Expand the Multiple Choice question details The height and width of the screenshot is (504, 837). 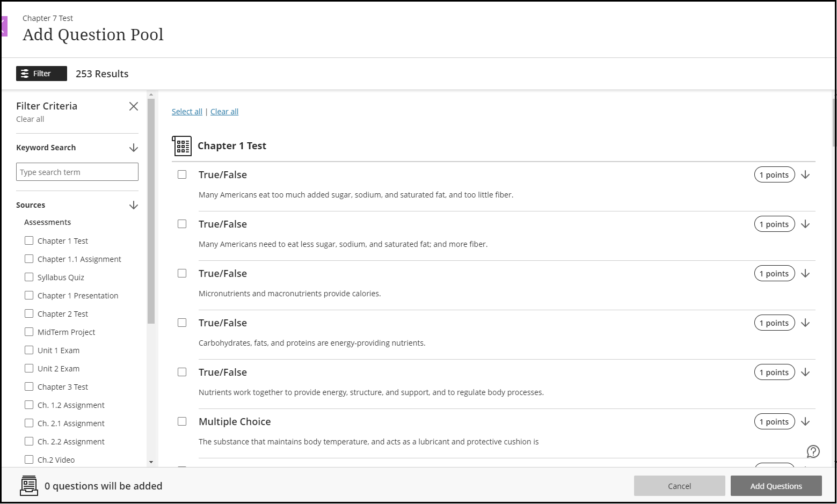tap(805, 422)
